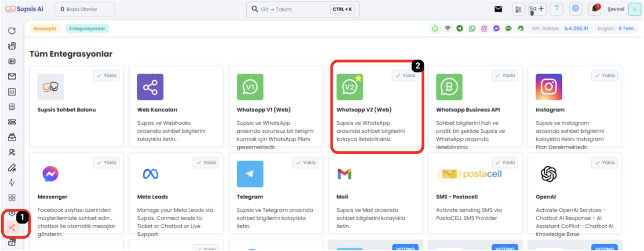Screen dimensions: 644x251
Task: Open the pen edit icon in sidebar
Action: [x=12, y=167]
